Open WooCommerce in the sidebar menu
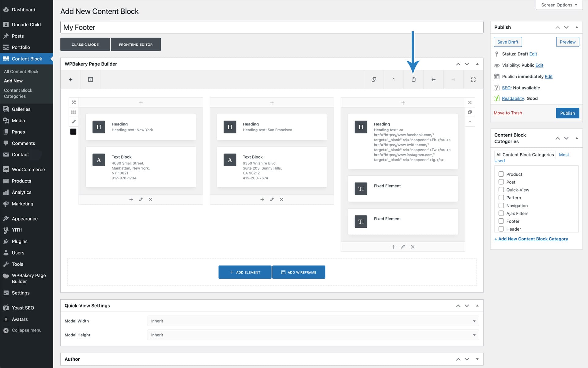Viewport: 588px width, 368px height. 28,170
